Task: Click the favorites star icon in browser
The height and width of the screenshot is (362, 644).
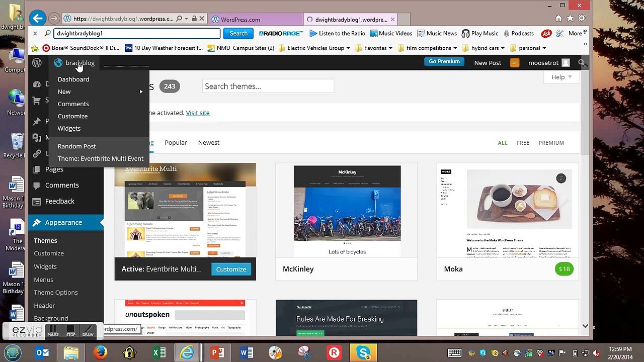Action: (570, 18)
